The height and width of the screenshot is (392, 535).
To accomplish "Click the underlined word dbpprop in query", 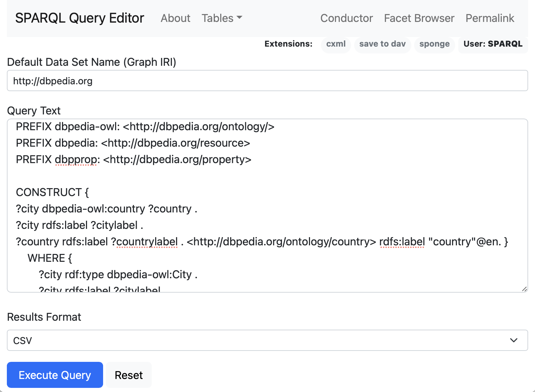I will (x=76, y=159).
